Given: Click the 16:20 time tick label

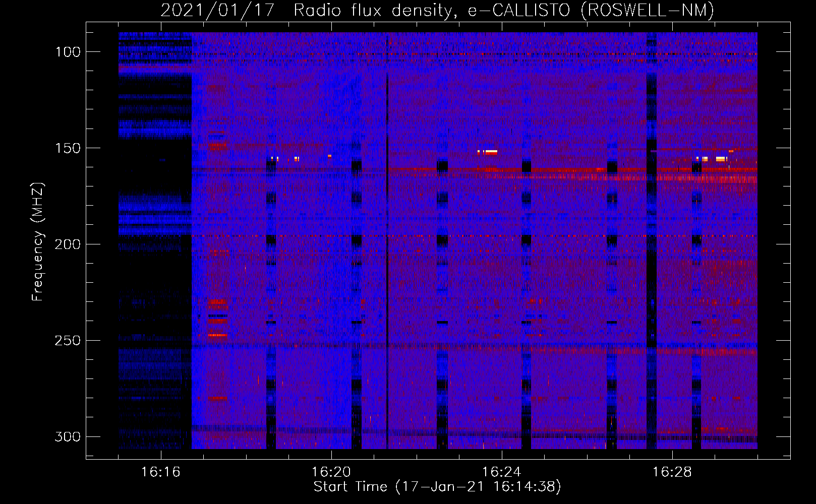Looking at the screenshot, I should [x=331, y=472].
